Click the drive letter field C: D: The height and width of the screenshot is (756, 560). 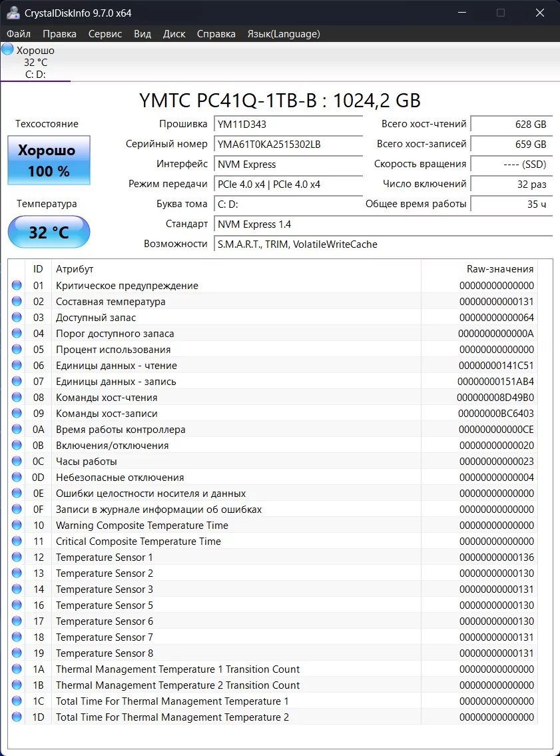pos(288,204)
